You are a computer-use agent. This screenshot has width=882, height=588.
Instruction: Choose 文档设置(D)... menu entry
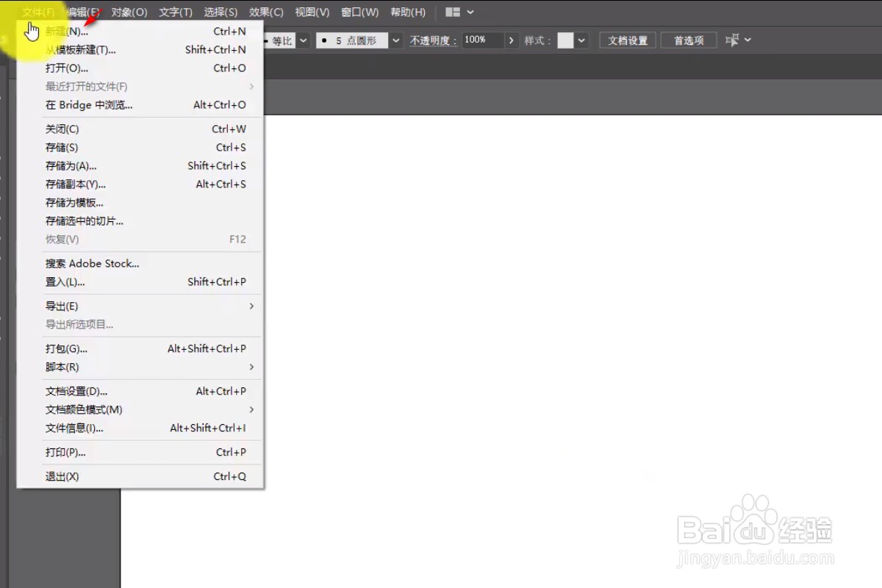pos(140,392)
